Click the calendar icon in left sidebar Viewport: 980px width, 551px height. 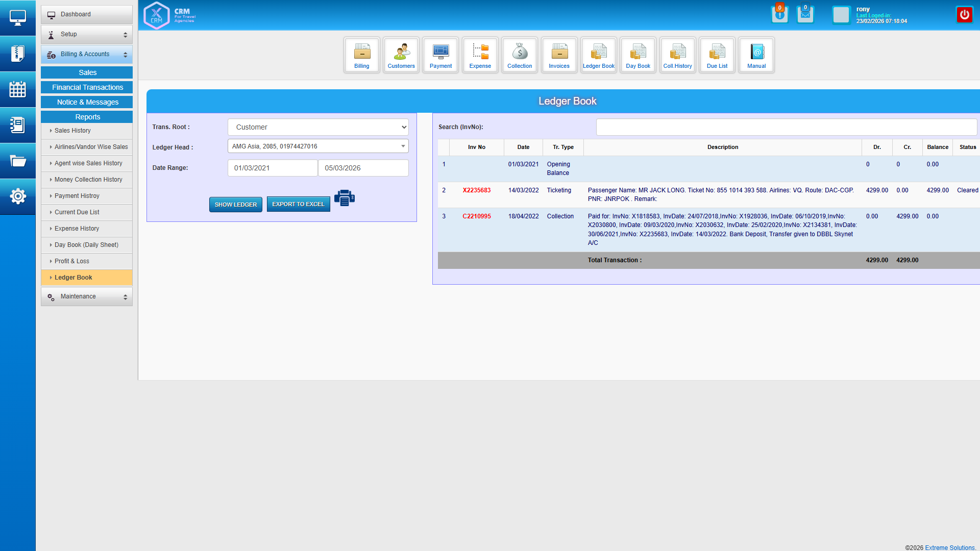[x=18, y=89]
